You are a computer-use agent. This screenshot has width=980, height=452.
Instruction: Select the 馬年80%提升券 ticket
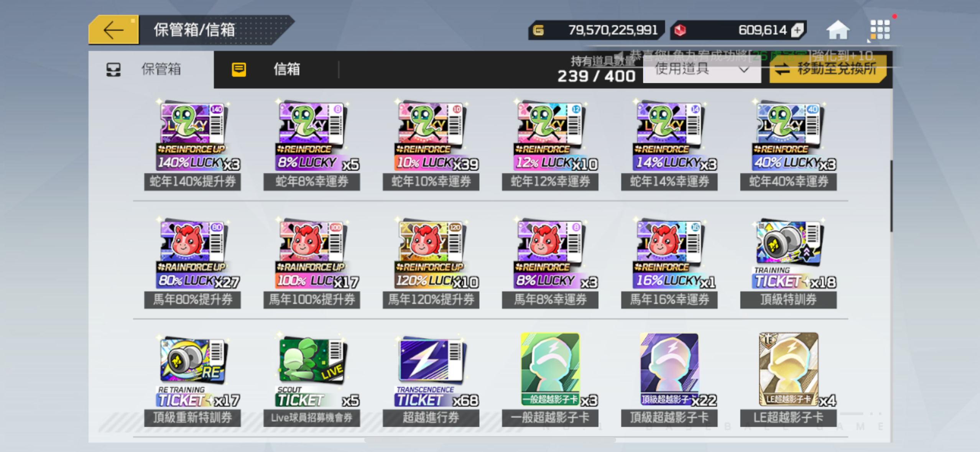[x=192, y=263]
